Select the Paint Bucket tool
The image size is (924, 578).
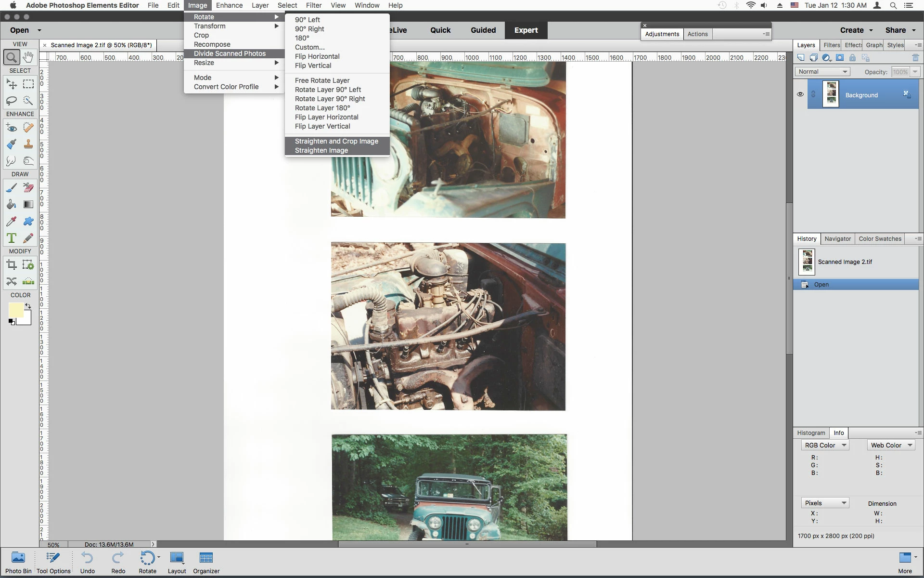pyautogui.click(x=12, y=204)
